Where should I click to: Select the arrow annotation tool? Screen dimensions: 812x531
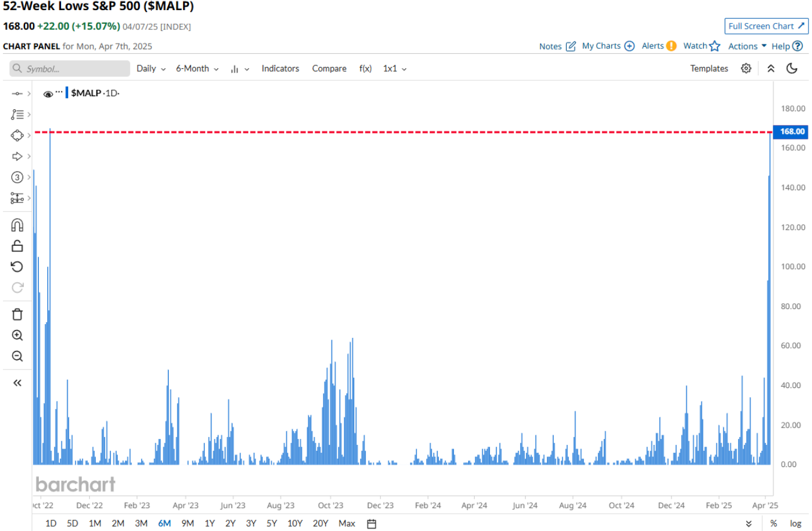(17, 156)
